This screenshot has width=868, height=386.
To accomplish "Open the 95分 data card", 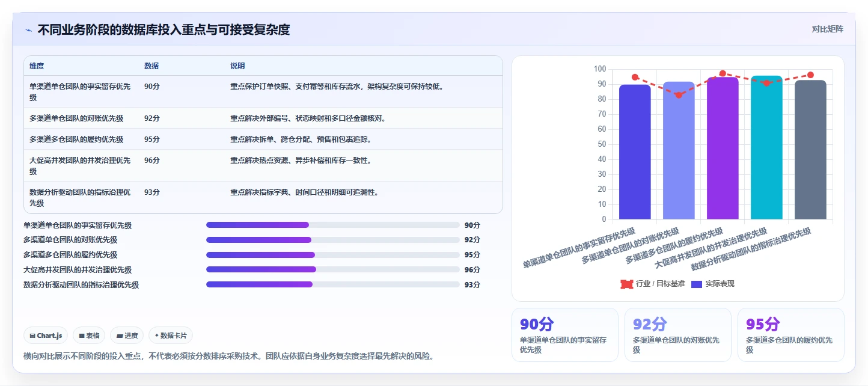I will [x=790, y=335].
